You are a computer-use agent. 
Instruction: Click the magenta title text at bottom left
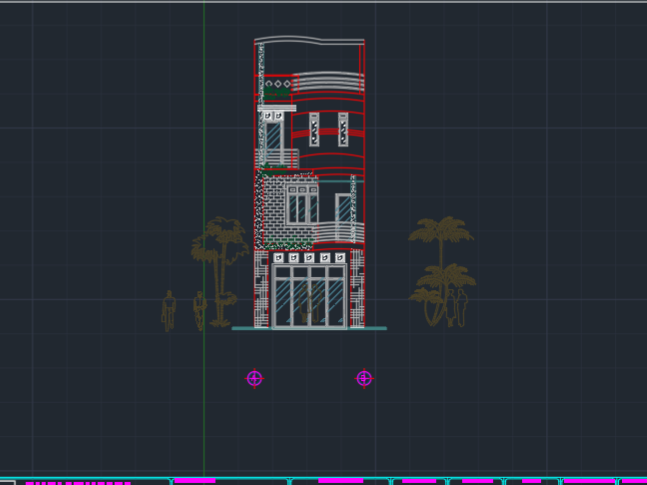click(78, 482)
